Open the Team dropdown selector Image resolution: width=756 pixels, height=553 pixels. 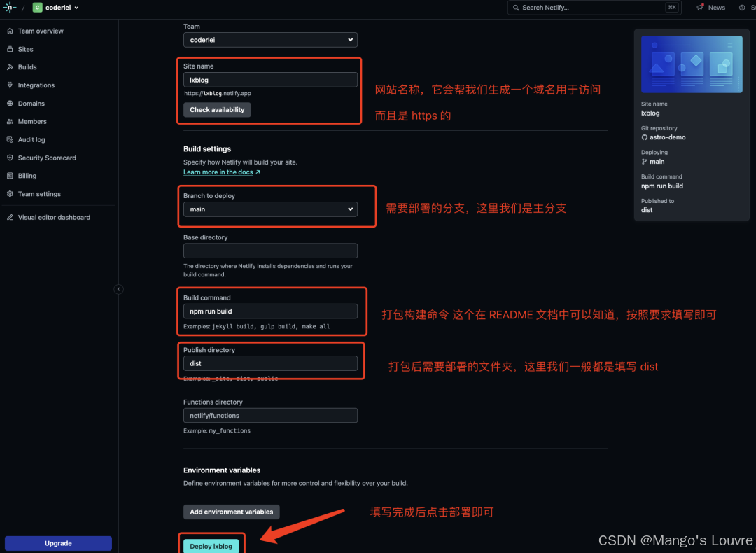pyautogui.click(x=270, y=40)
